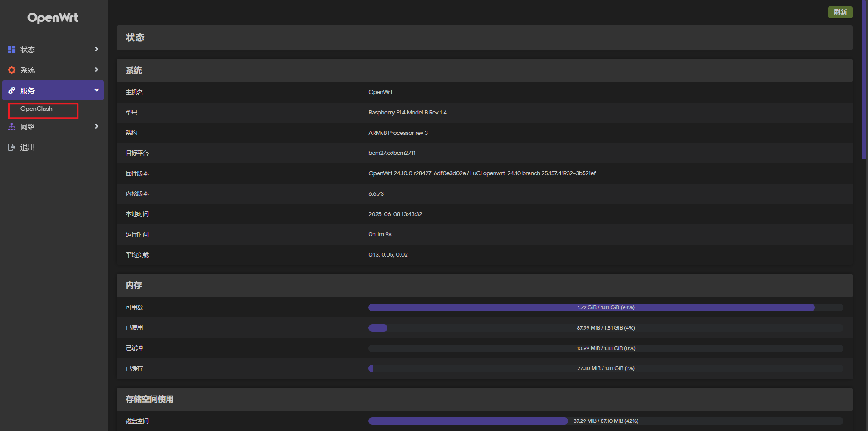Expand the 网络 menu chevron
This screenshot has width=868, height=431.
[96, 126]
